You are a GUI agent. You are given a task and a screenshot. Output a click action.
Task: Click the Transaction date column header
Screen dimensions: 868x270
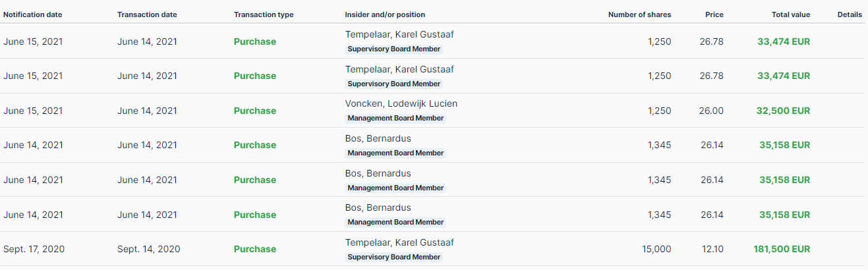point(147,14)
